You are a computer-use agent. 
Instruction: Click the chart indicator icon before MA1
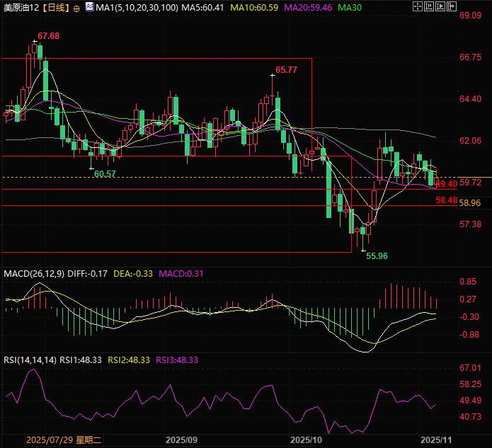(x=88, y=8)
